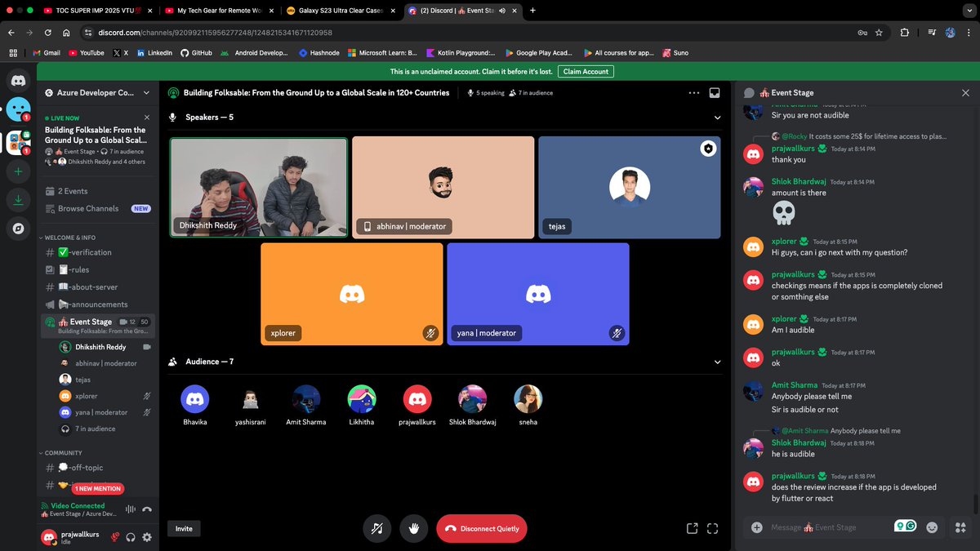
Task: Click sneha audience avatar
Action: (x=528, y=399)
